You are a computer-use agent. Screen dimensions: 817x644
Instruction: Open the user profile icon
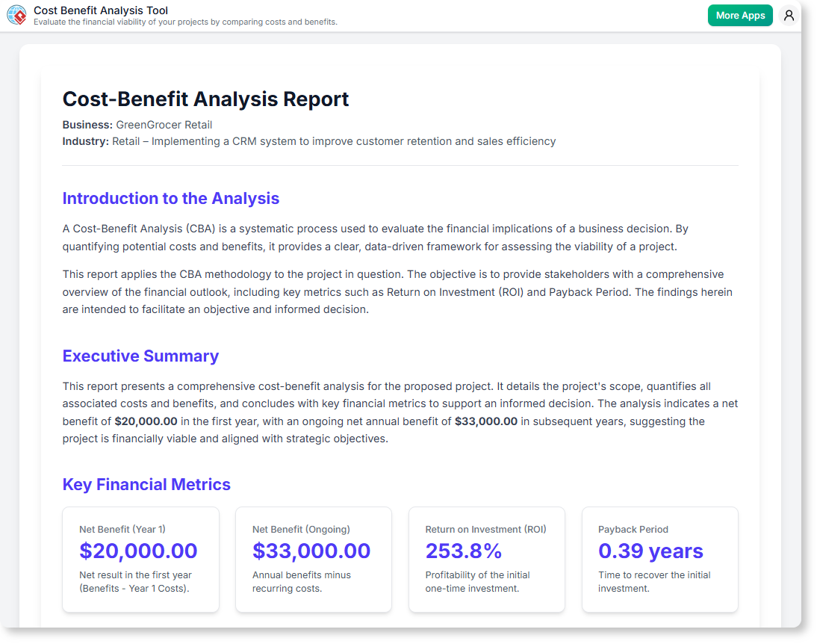click(789, 15)
